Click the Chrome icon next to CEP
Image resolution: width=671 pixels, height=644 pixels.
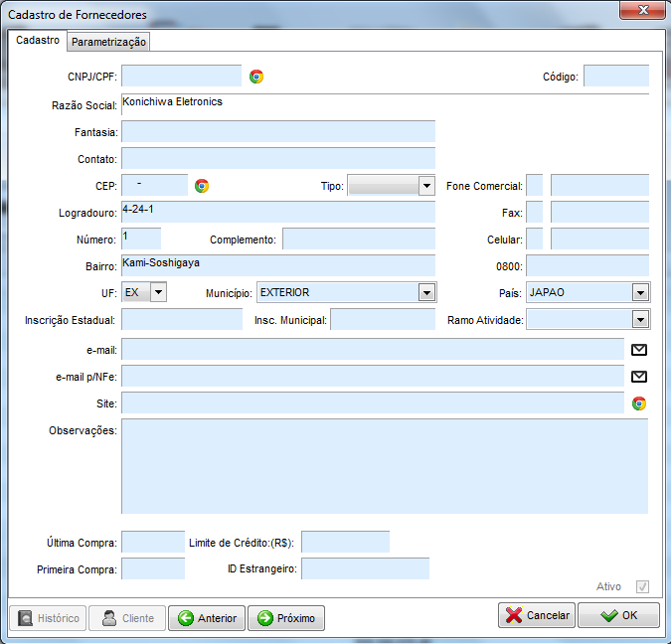202,186
